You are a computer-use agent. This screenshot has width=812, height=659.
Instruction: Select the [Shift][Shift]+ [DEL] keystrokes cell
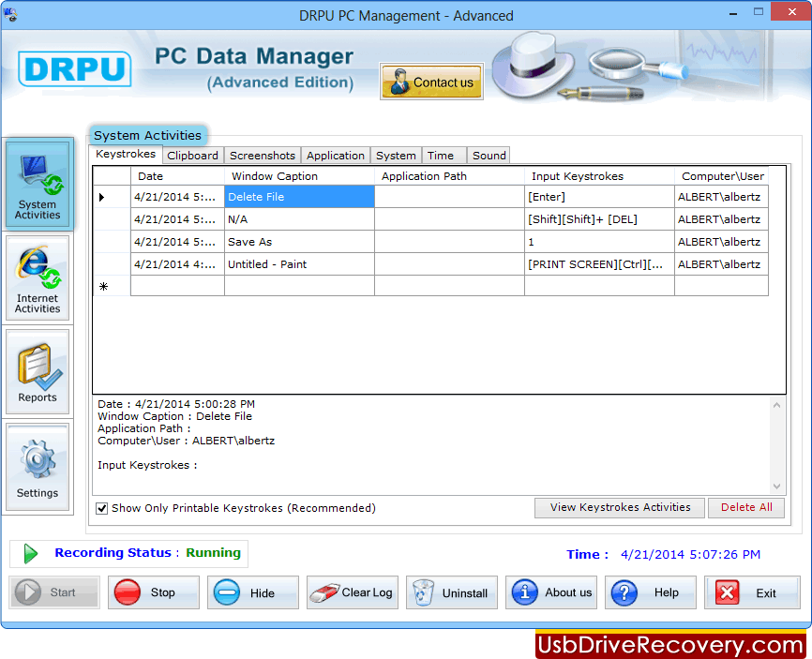coord(600,219)
